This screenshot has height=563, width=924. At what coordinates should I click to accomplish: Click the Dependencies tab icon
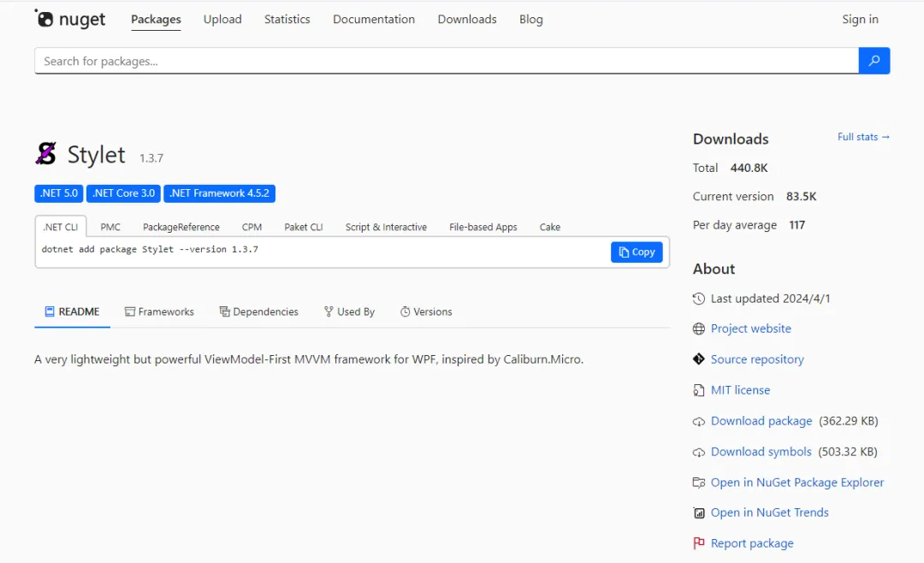[224, 311]
